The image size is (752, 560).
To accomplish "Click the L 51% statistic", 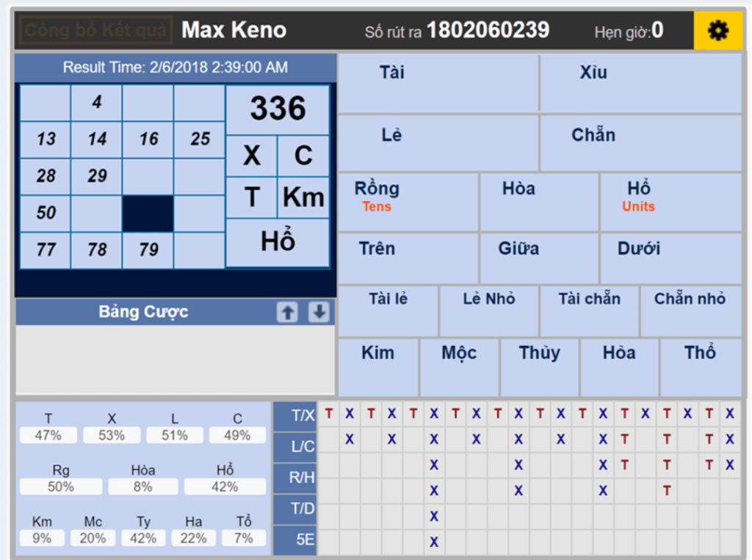I will pos(175,435).
